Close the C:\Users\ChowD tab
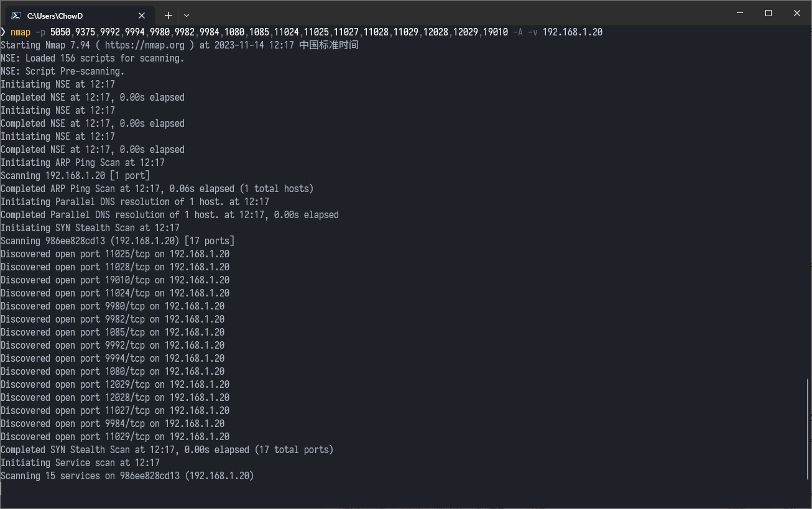This screenshot has width=812, height=509. click(142, 16)
